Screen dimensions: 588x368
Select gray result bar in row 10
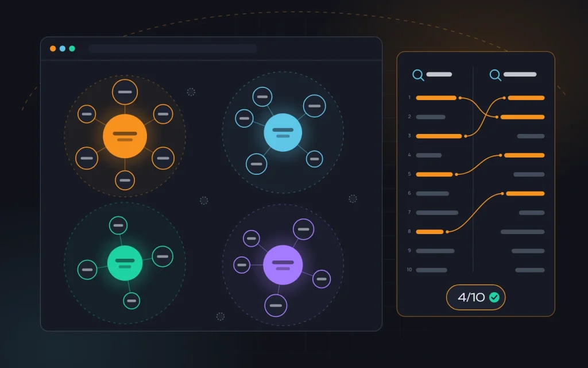(x=431, y=270)
